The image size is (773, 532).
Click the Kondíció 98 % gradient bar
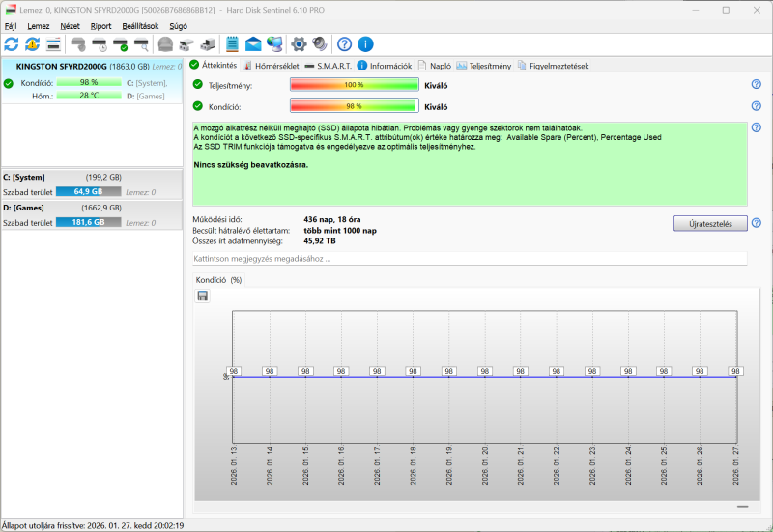[355, 106]
